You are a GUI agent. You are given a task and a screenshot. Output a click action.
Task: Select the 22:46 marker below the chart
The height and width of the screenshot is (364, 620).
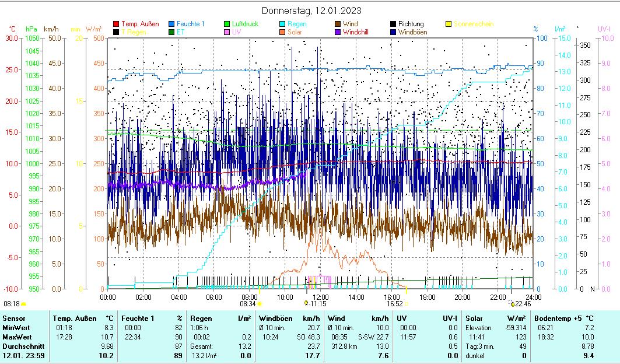coord(523,304)
